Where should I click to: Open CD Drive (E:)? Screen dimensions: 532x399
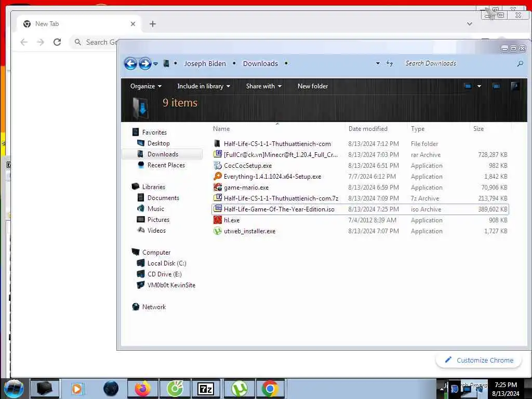[164, 274]
